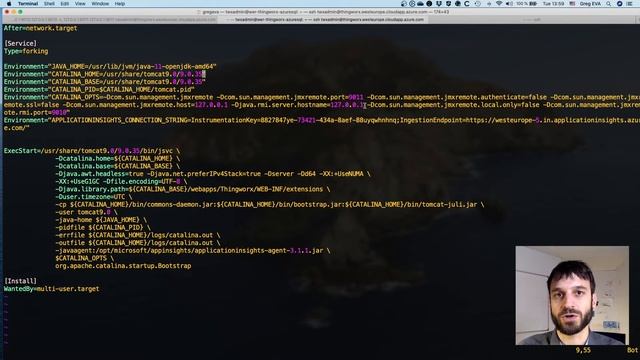Click org.apache.catalina.startup.Bootstrap text
Screen dimensions: 640x360
coord(123,266)
